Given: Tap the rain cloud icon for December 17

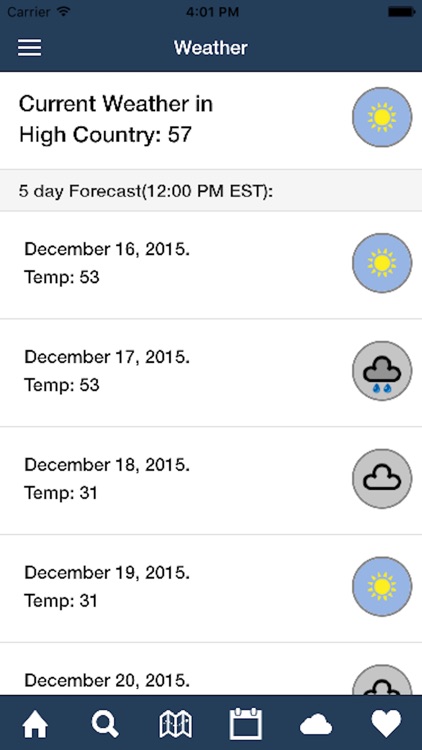Looking at the screenshot, I should pyautogui.click(x=382, y=371).
